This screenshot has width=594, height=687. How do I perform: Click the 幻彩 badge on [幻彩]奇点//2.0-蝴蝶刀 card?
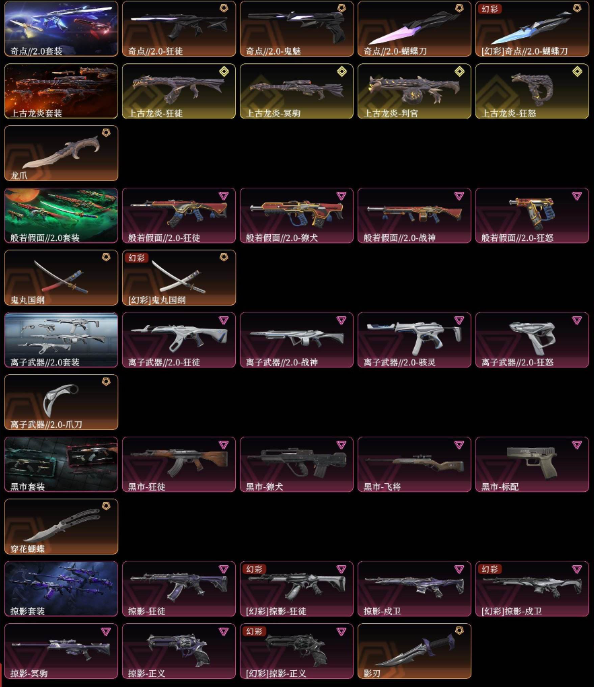pyautogui.click(x=490, y=9)
